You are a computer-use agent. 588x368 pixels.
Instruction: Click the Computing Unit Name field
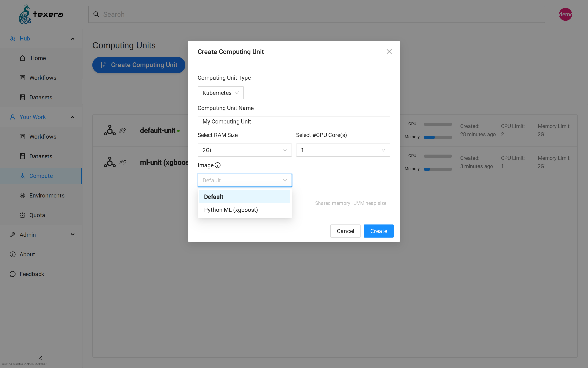click(294, 121)
